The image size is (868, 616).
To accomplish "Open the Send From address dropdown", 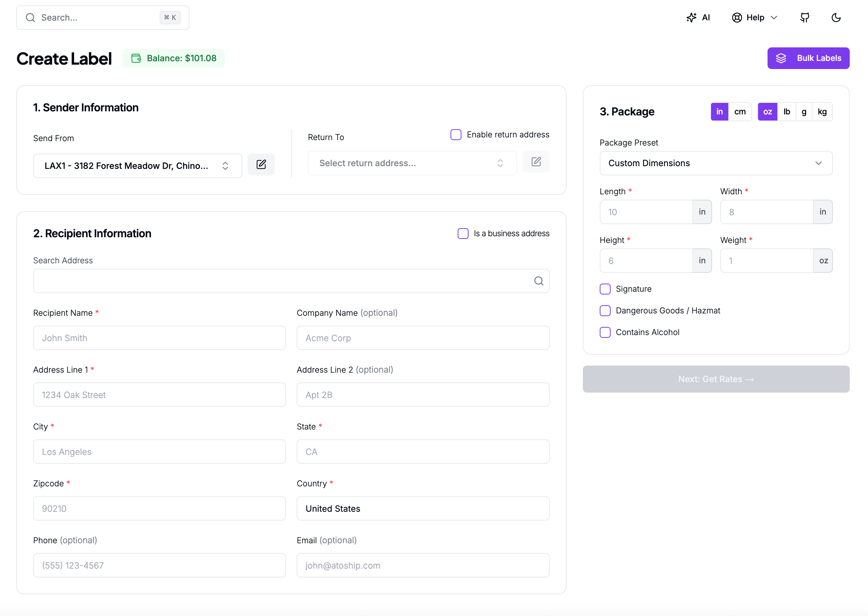I will point(137,166).
